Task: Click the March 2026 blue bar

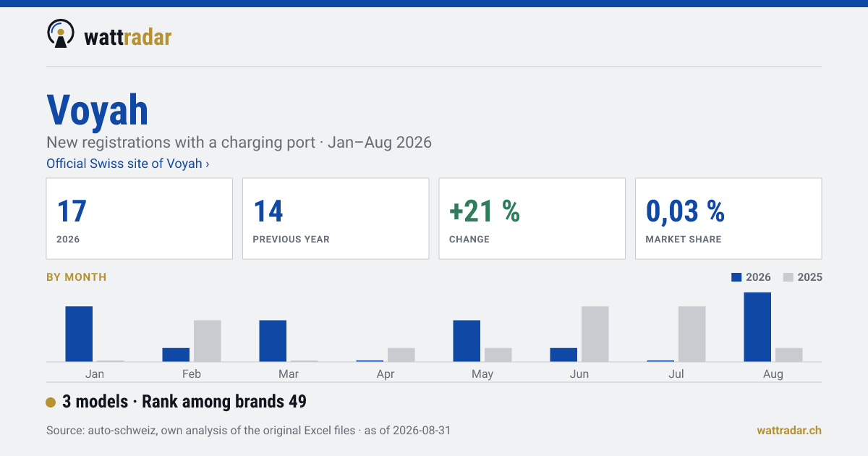Action: point(273,341)
